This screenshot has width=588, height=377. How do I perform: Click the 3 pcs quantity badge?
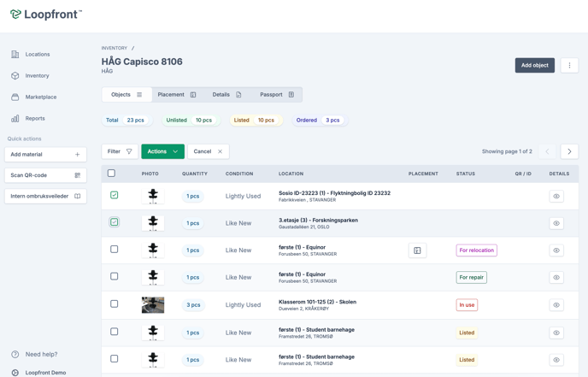pos(193,305)
